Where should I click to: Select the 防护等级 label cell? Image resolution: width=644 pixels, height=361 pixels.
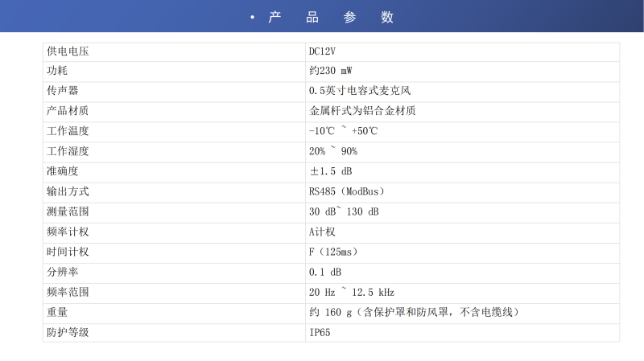pos(68,332)
